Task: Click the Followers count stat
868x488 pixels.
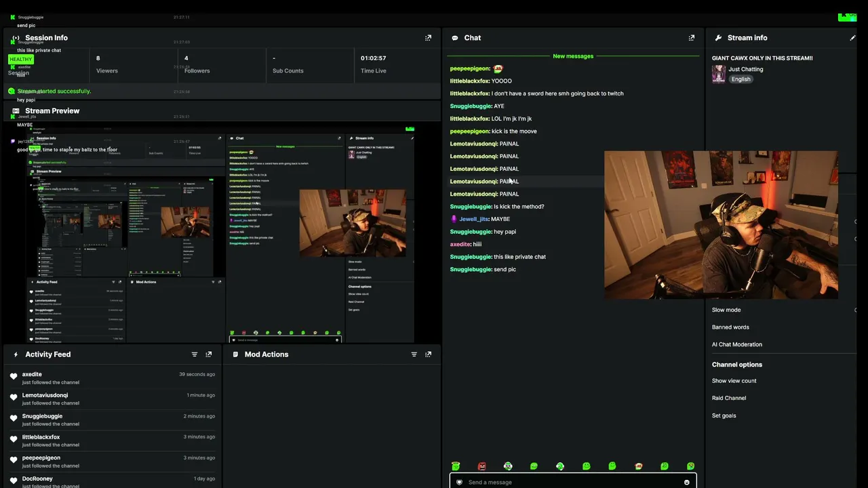Action: [197, 64]
